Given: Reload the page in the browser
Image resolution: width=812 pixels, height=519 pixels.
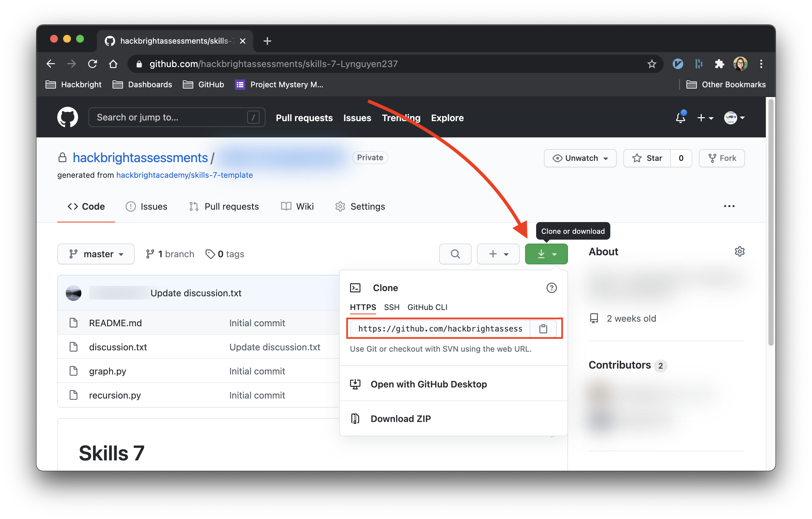Looking at the screenshot, I should [x=92, y=64].
